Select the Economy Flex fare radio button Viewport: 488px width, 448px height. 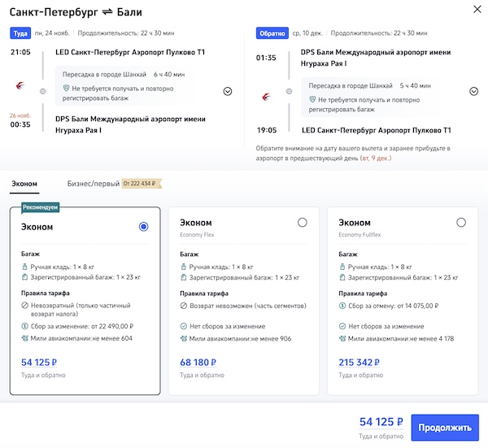point(303,222)
